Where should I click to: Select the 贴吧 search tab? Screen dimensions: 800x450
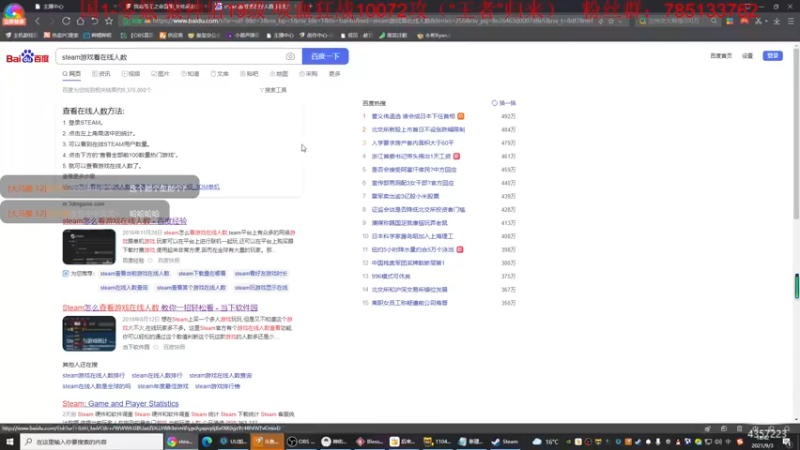click(249, 74)
